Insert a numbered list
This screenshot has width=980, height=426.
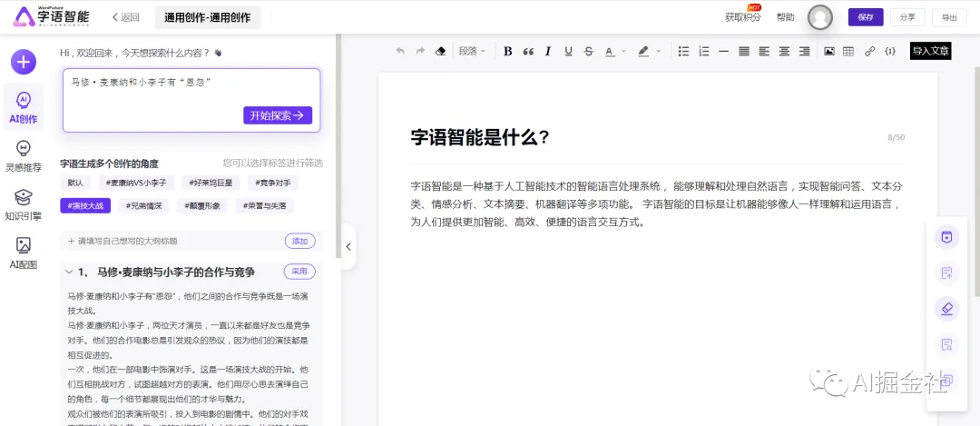704,51
